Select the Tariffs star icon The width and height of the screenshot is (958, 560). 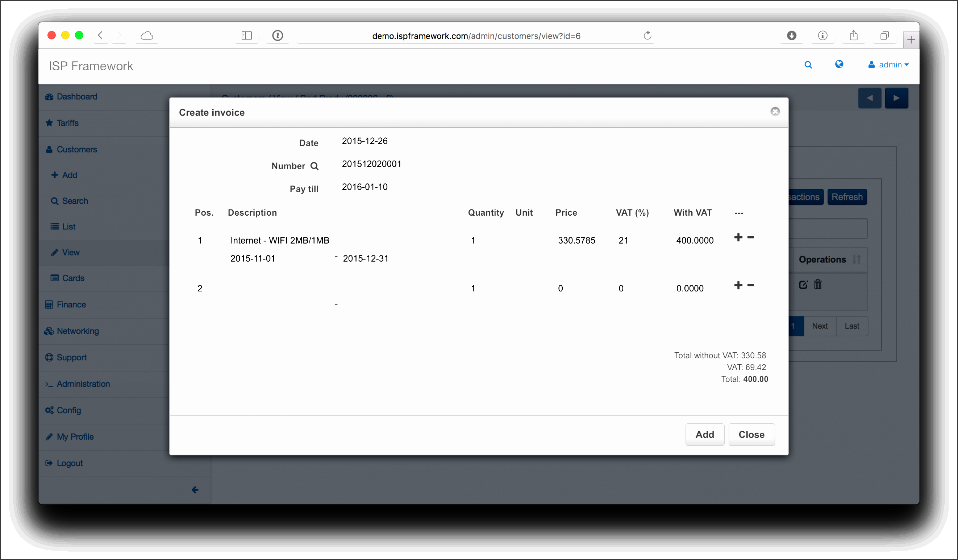click(x=49, y=123)
